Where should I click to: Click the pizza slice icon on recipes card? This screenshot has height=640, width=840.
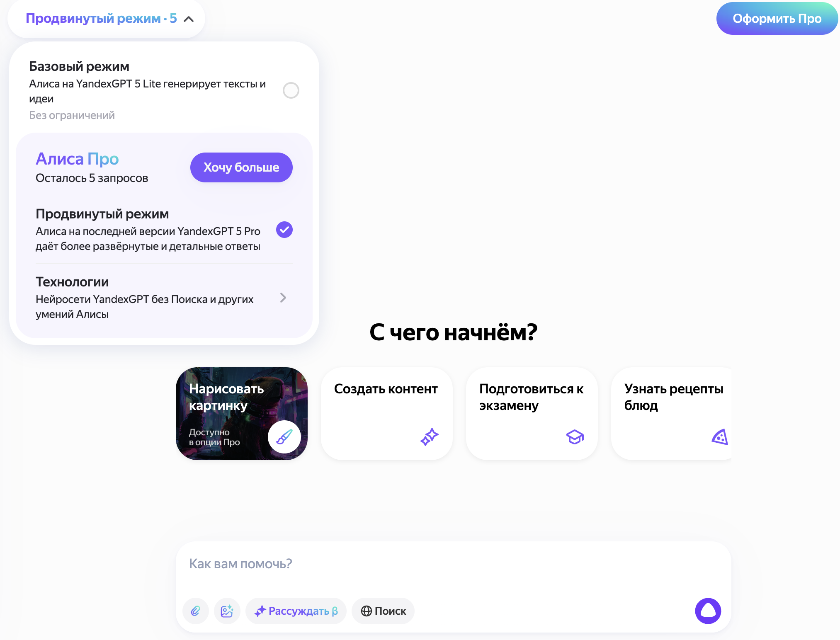click(x=720, y=437)
